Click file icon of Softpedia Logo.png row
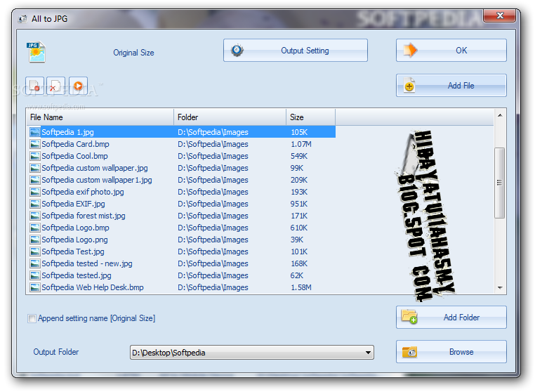535x392 pixels. click(x=35, y=240)
